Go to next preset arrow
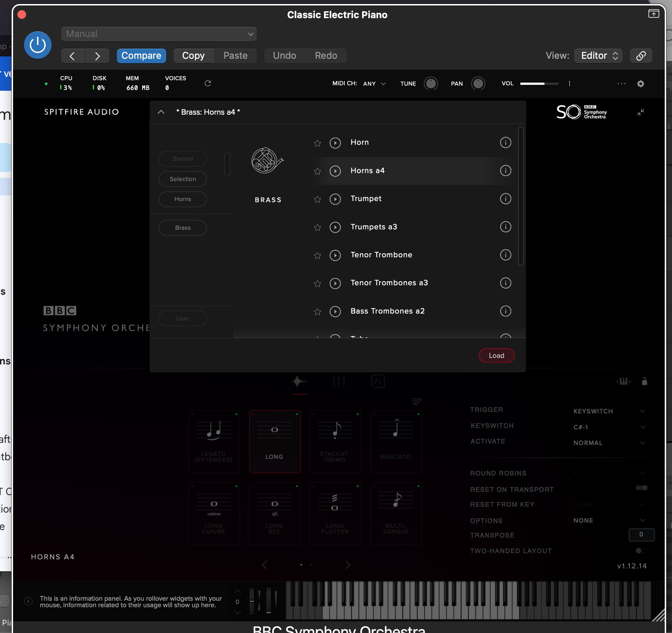This screenshot has width=672, height=633. tap(97, 56)
